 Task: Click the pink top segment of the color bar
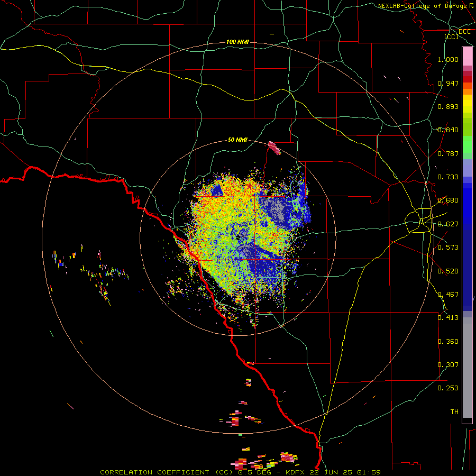467,56
